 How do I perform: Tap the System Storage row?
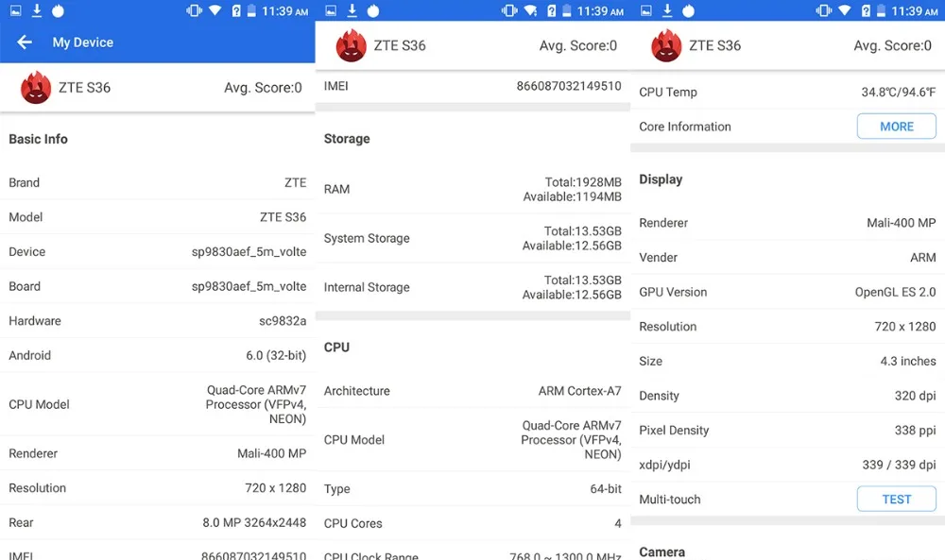[x=472, y=239]
